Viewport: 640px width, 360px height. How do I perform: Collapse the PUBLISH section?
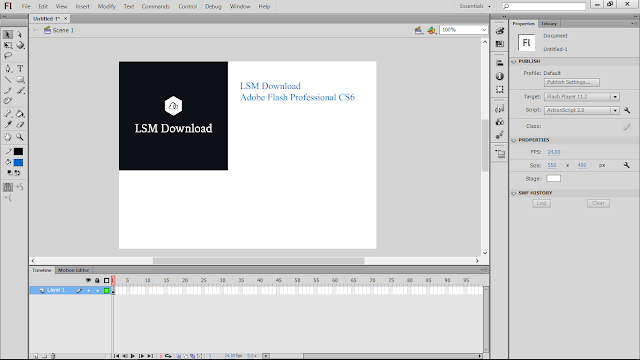(514, 62)
